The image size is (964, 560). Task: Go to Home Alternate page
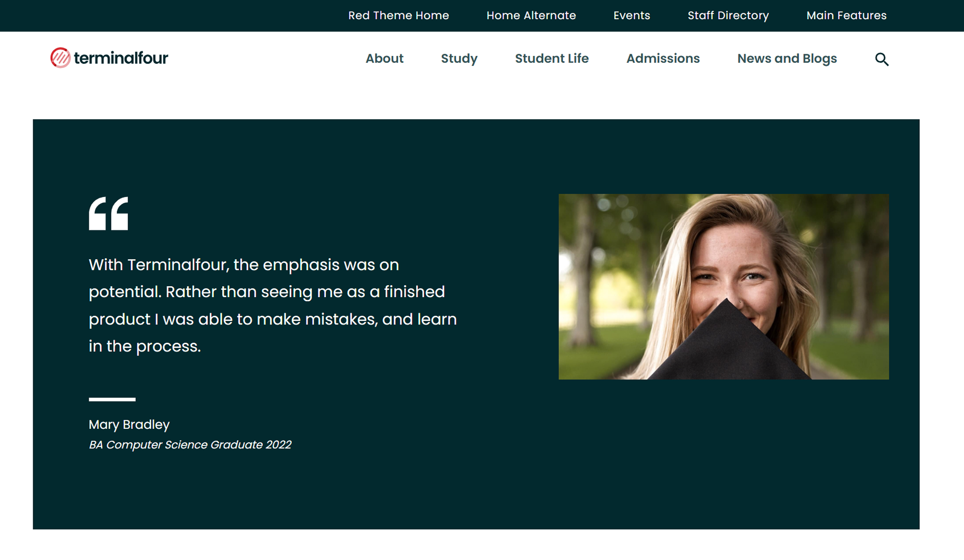click(531, 16)
